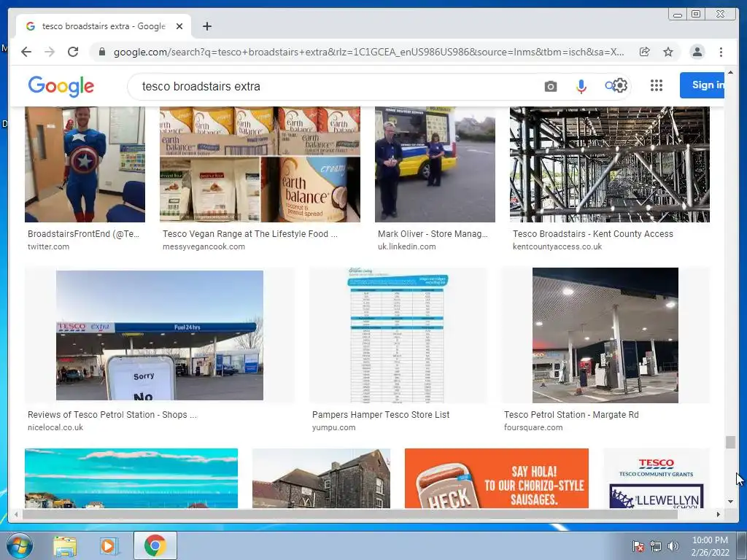
Task: Open the taskbar clock showing 10:00 PM
Action: click(710, 546)
